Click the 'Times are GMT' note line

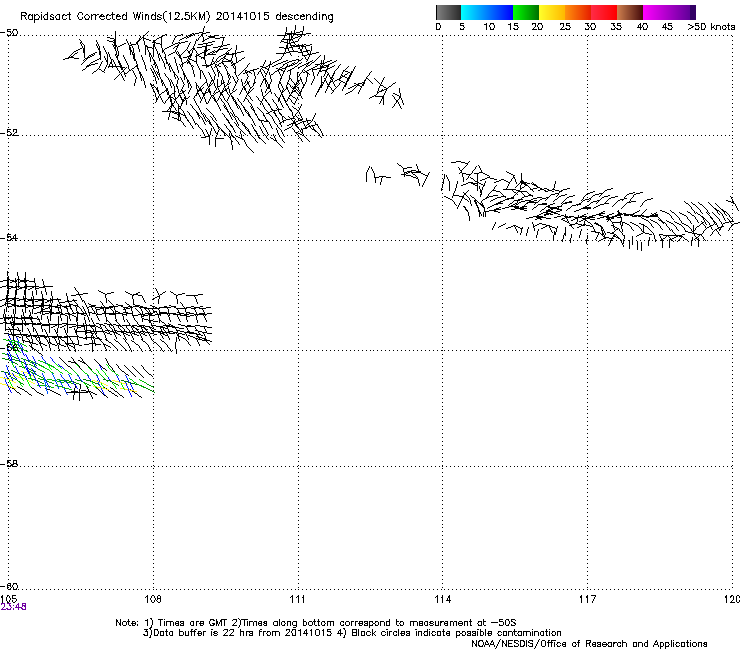(316, 623)
